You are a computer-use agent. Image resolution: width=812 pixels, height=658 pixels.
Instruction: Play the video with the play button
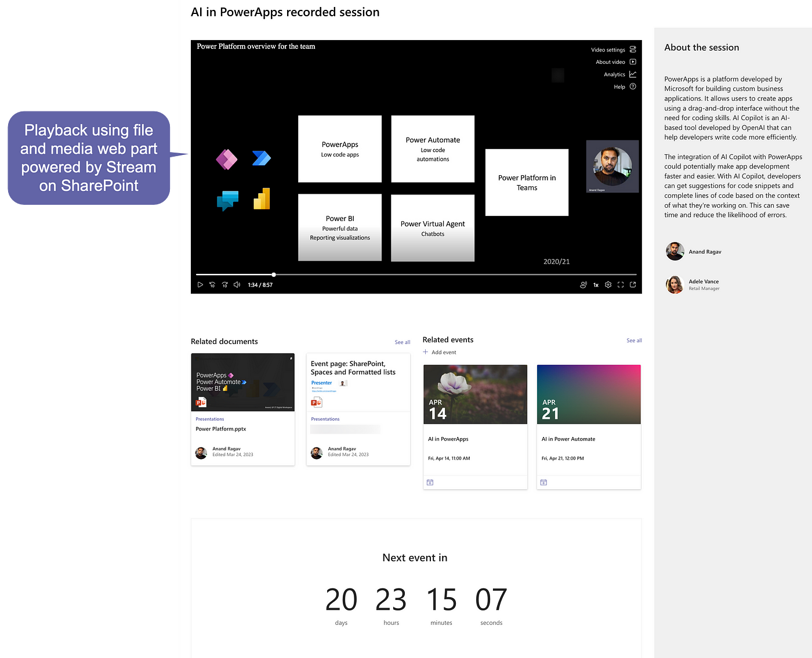point(200,285)
